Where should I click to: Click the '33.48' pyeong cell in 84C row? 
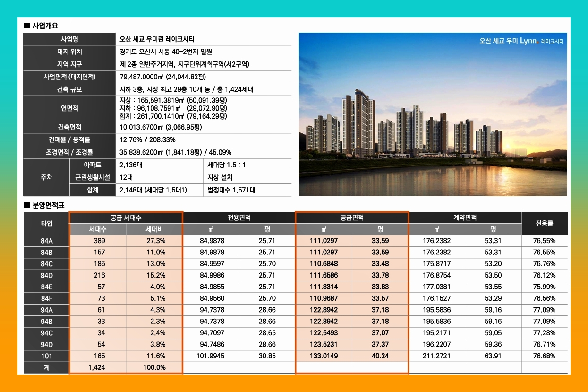click(x=380, y=264)
